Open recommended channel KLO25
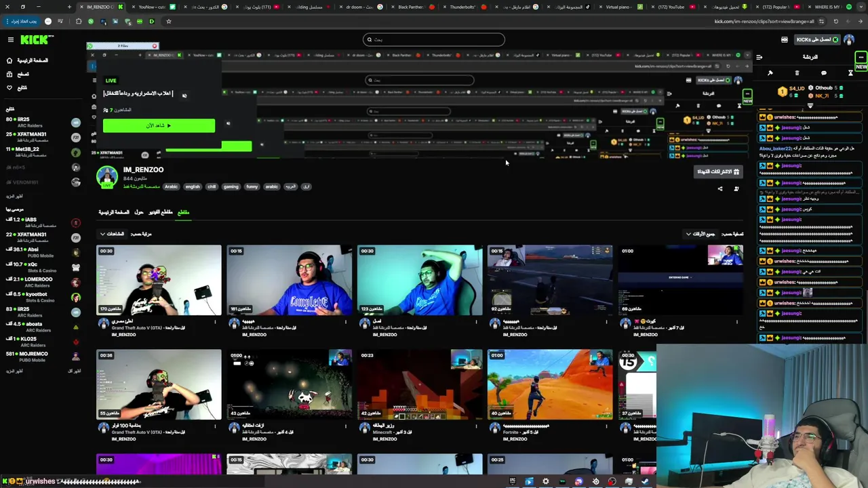The width and height of the screenshot is (868, 488). (x=43, y=342)
